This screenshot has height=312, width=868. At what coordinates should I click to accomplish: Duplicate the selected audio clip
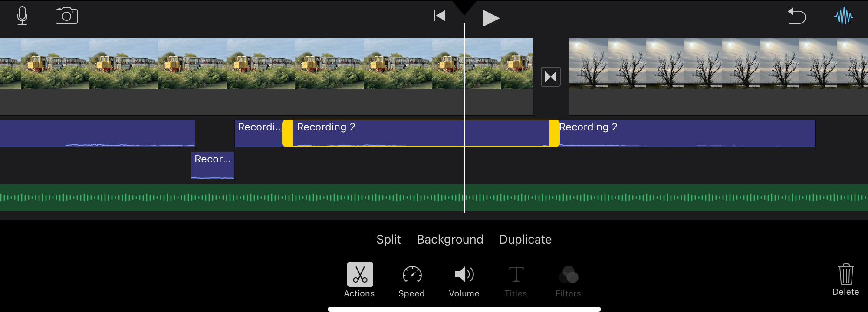526,240
